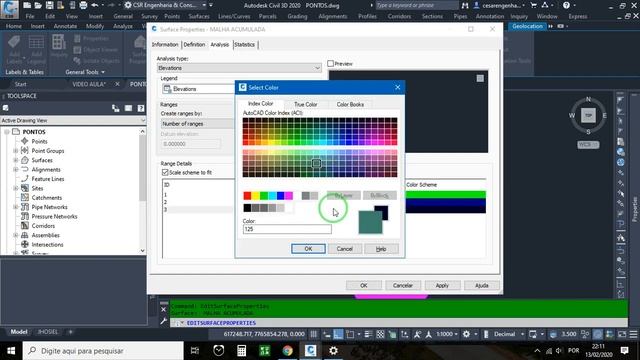Collapse the PONTOS drawing node
Viewport: 640px width, 360px height.
7,132
